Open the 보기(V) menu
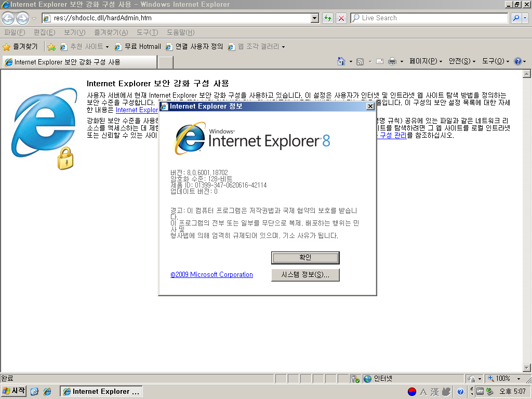The image size is (532, 399). (x=75, y=33)
